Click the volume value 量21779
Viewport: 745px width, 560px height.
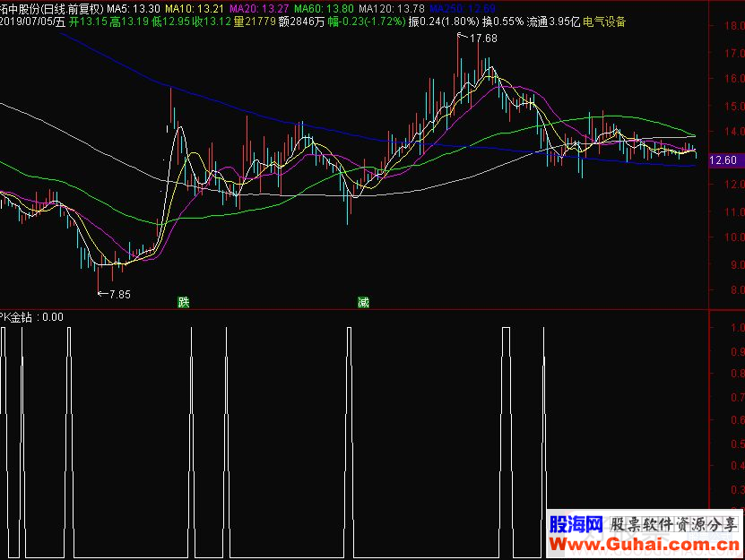tap(255, 22)
